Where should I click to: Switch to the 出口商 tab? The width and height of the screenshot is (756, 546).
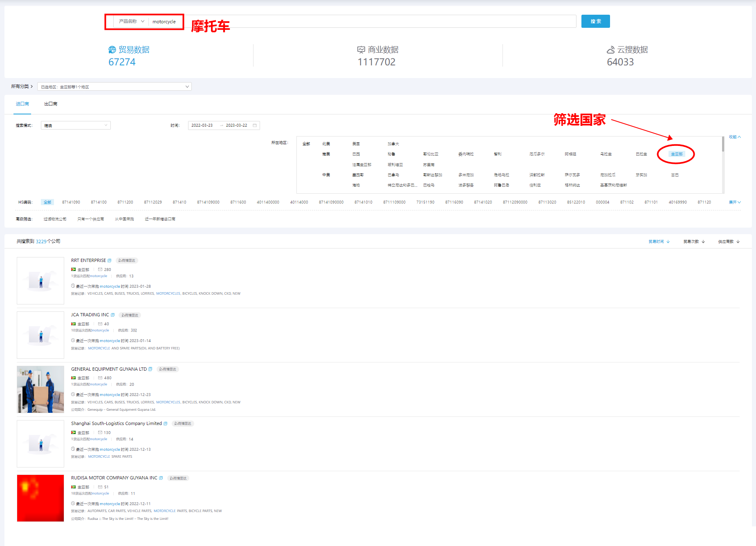(x=51, y=104)
